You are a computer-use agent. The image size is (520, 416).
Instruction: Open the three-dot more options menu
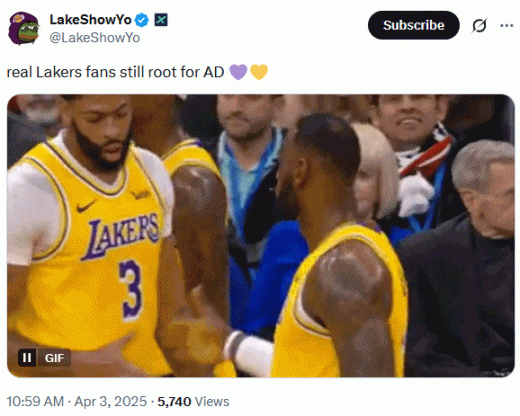[506, 25]
